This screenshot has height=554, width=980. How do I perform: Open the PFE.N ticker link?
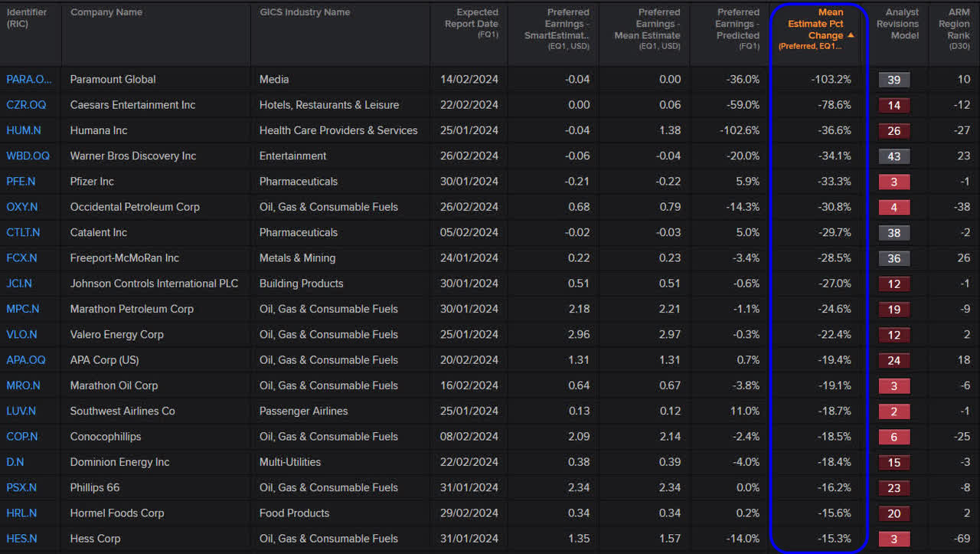click(21, 182)
